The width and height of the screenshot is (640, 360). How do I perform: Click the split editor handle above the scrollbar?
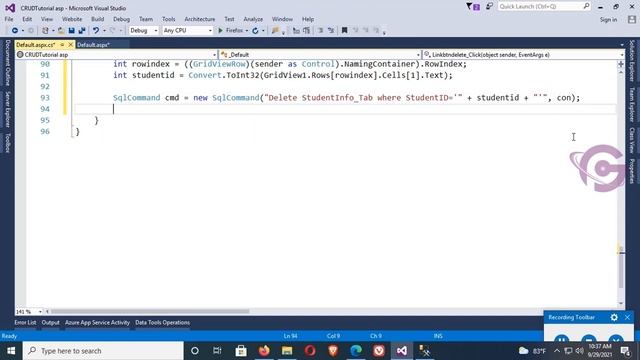(621, 64)
